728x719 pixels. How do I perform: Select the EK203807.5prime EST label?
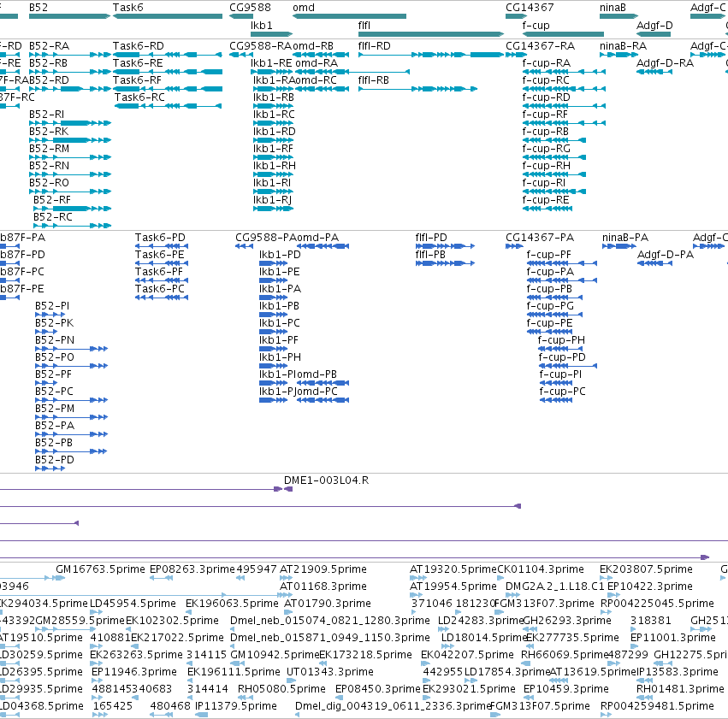click(x=646, y=569)
